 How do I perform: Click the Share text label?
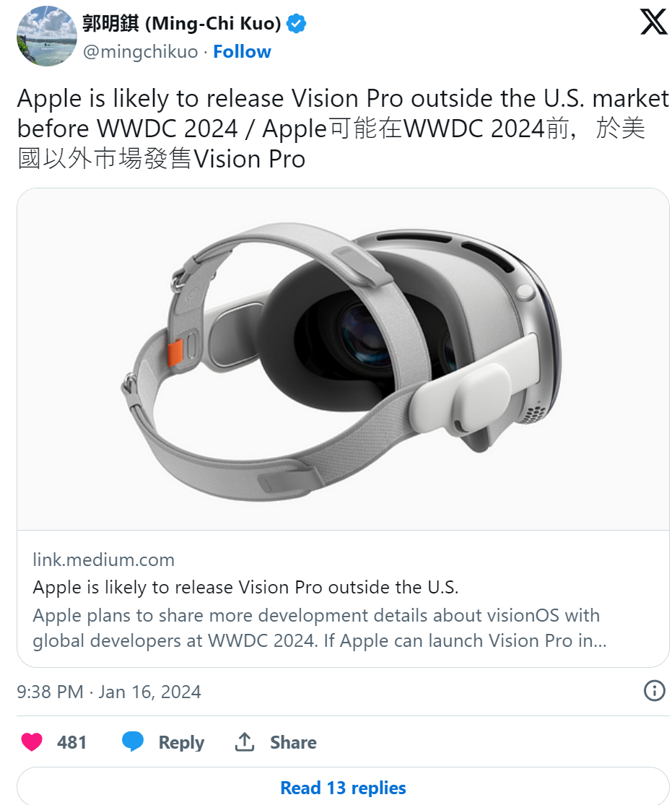293,742
